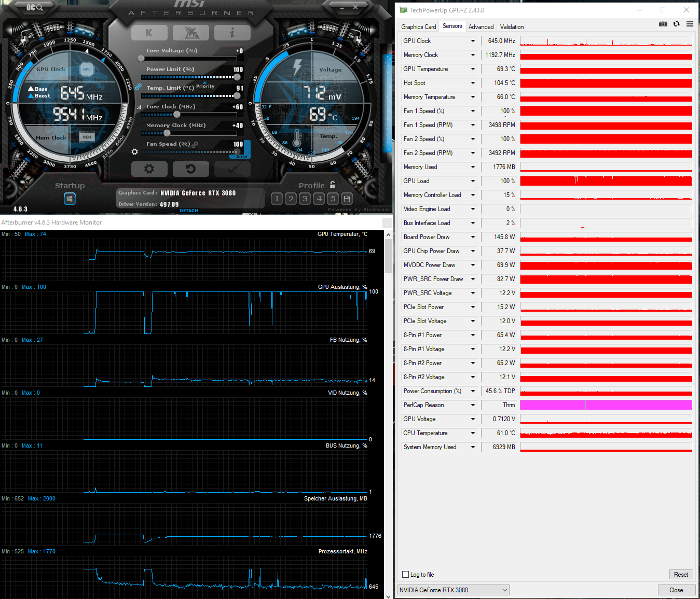Click the Priority arrow under Temp. Limit
Image resolution: width=700 pixels, height=599 pixels.
[x=205, y=83]
